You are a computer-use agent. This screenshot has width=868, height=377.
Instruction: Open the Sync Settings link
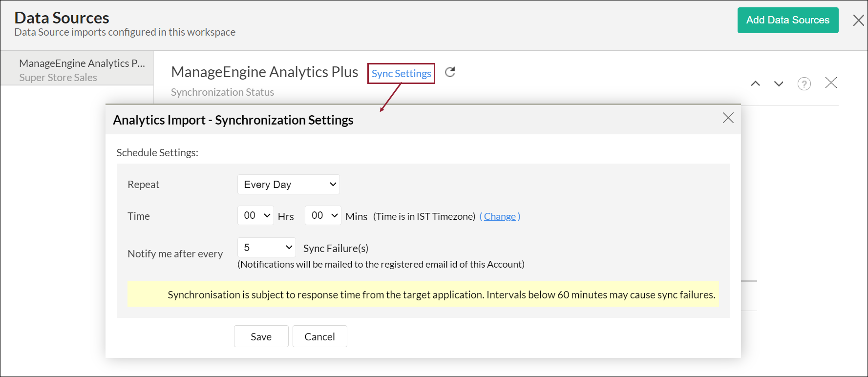[401, 74]
